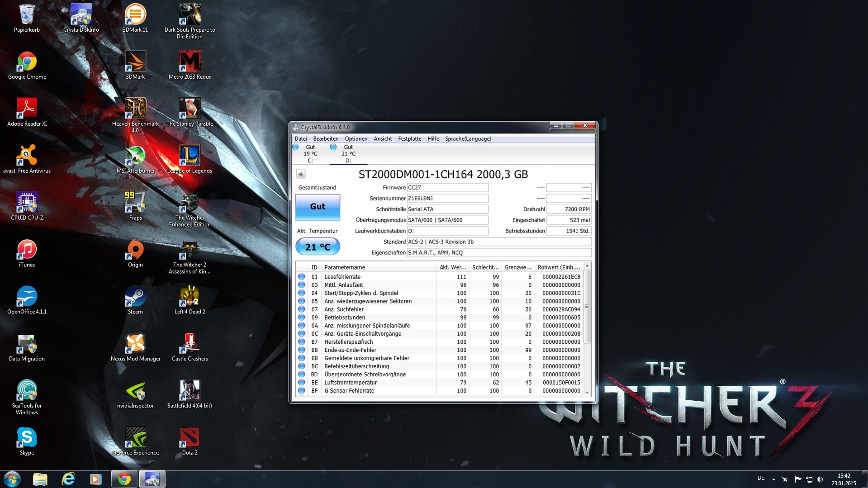Open Windows Explorer from the taskbar

point(40,479)
